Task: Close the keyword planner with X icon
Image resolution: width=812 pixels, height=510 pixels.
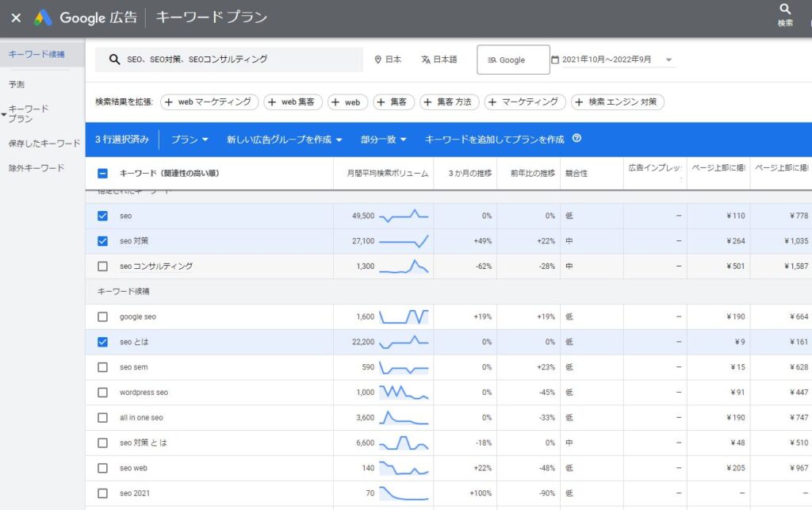Action: (x=16, y=17)
